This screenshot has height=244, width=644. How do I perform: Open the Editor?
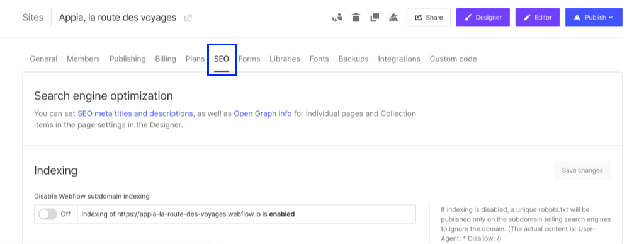pyautogui.click(x=538, y=17)
